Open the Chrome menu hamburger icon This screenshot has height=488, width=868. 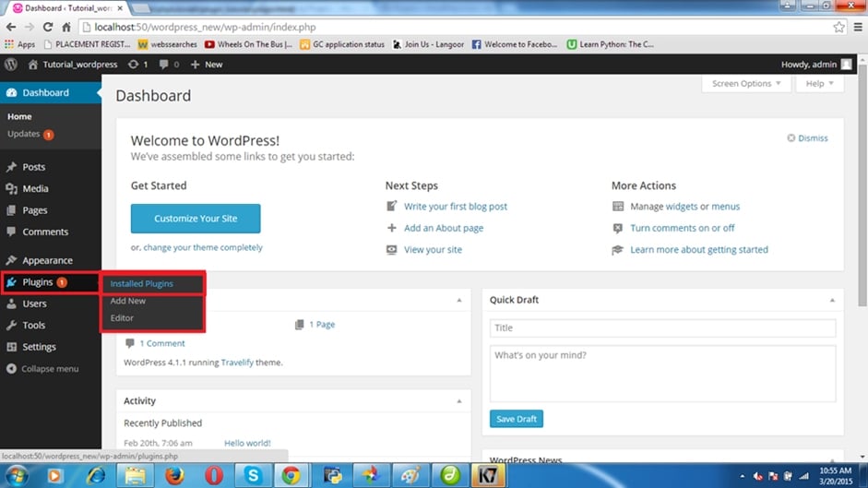click(858, 27)
